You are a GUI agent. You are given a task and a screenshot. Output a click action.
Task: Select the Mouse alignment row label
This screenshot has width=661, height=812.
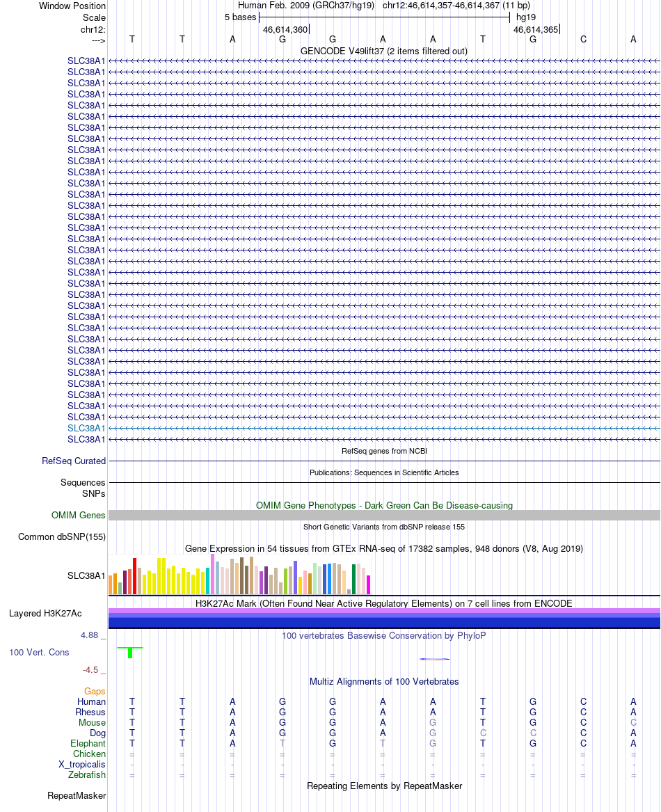pyautogui.click(x=92, y=722)
